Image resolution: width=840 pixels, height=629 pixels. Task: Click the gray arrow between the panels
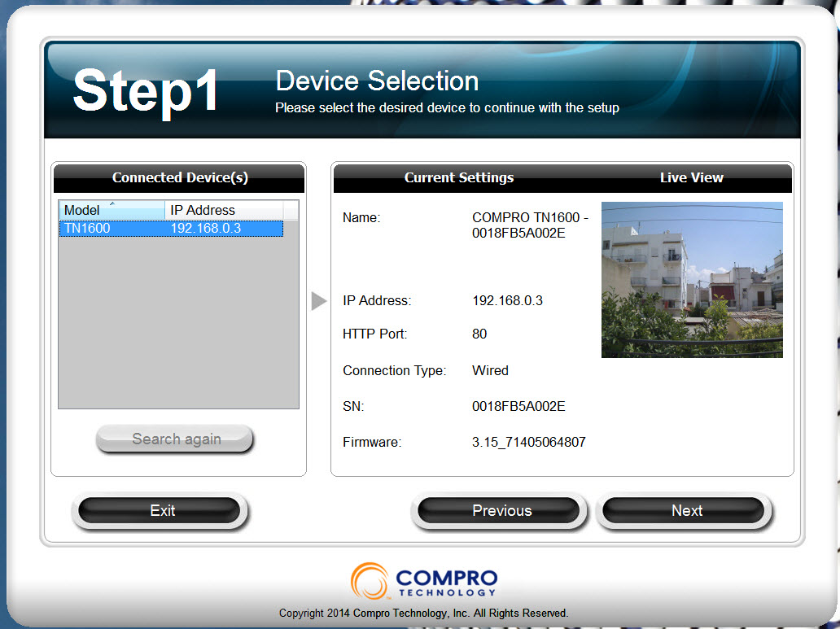[x=319, y=300]
